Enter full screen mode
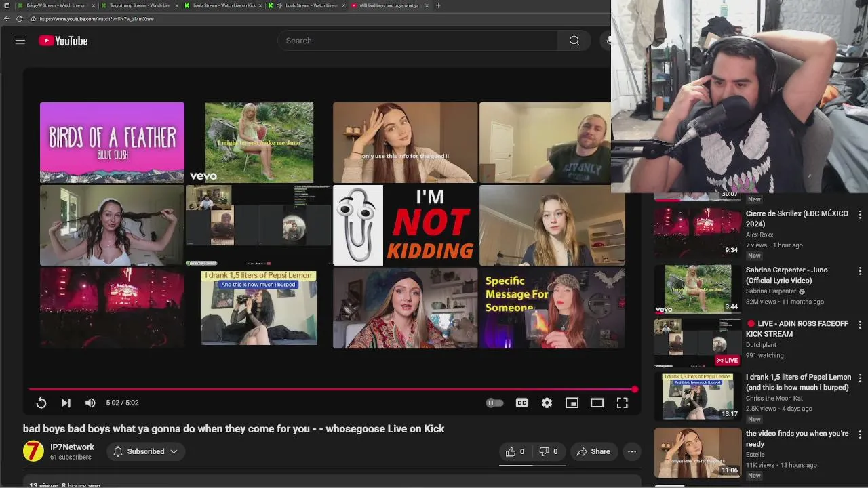The width and height of the screenshot is (868, 488). point(622,403)
